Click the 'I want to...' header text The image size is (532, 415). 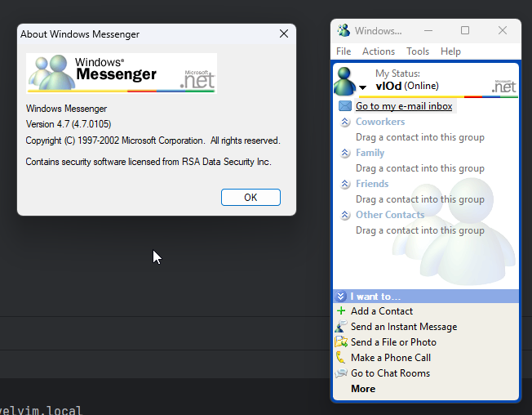tap(375, 297)
